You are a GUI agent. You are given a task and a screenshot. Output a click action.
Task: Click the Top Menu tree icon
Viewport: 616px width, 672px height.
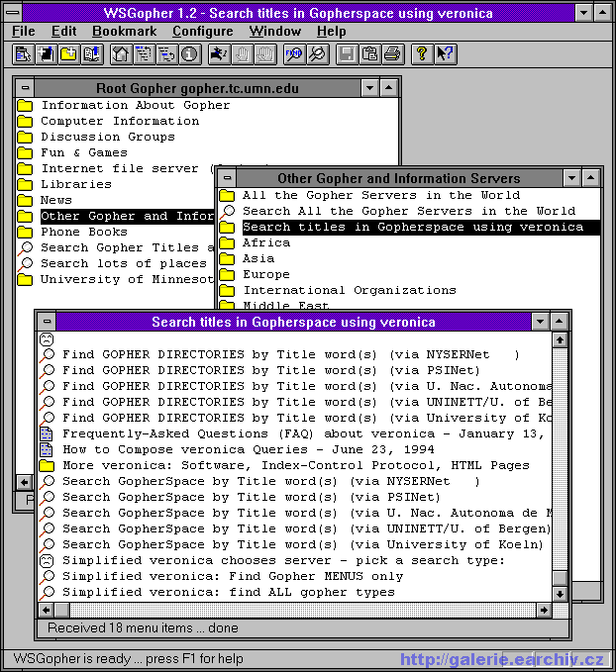(144, 54)
